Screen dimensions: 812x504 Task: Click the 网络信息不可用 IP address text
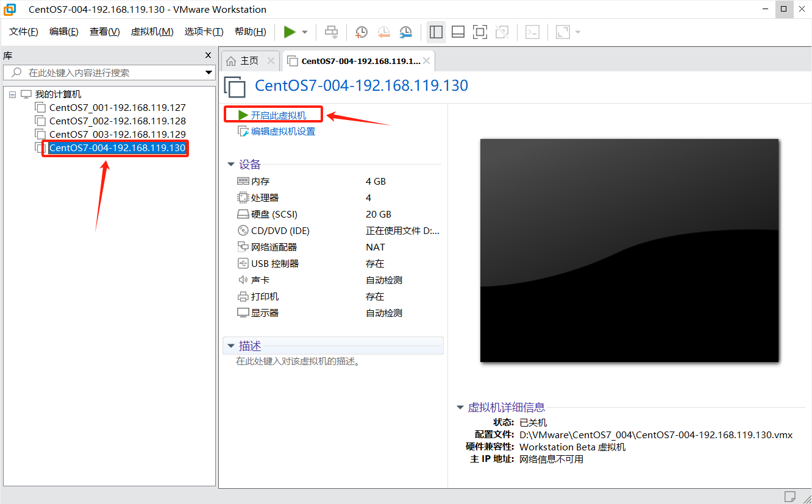(x=552, y=460)
